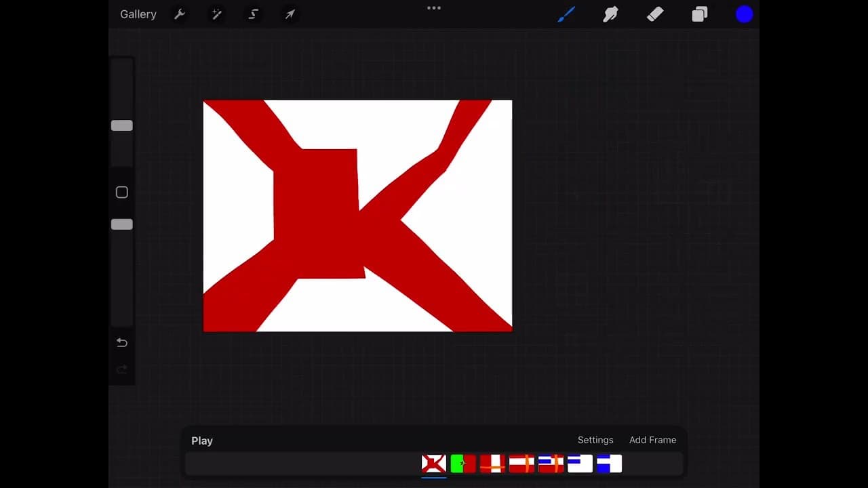The image size is (868, 488).
Task: Tap the red X shape on canvas
Action: click(319, 217)
